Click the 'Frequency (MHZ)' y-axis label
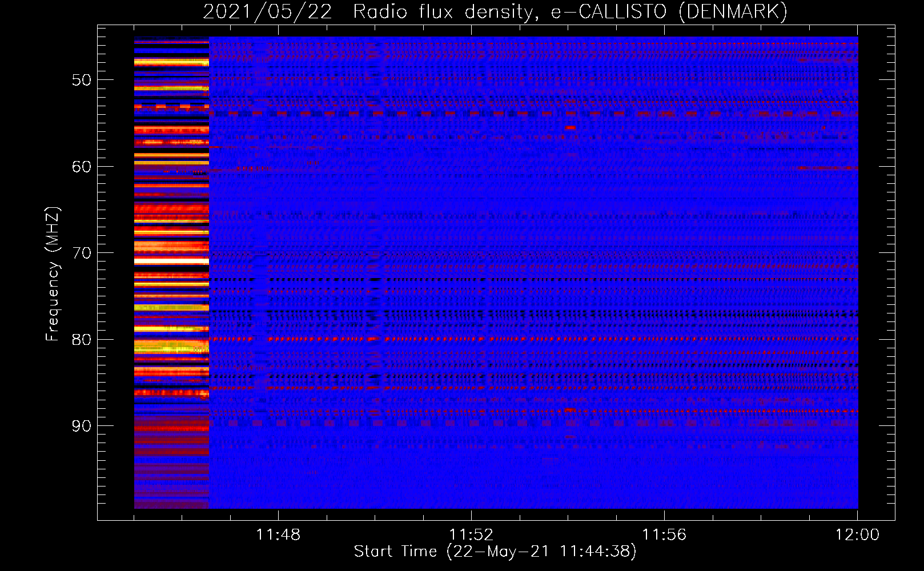Image resolution: width=924 pixels, height=571 pixels. pos(53,274)
